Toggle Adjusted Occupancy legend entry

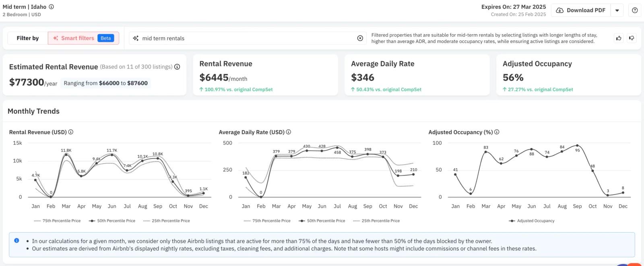[x=532, y=221]
